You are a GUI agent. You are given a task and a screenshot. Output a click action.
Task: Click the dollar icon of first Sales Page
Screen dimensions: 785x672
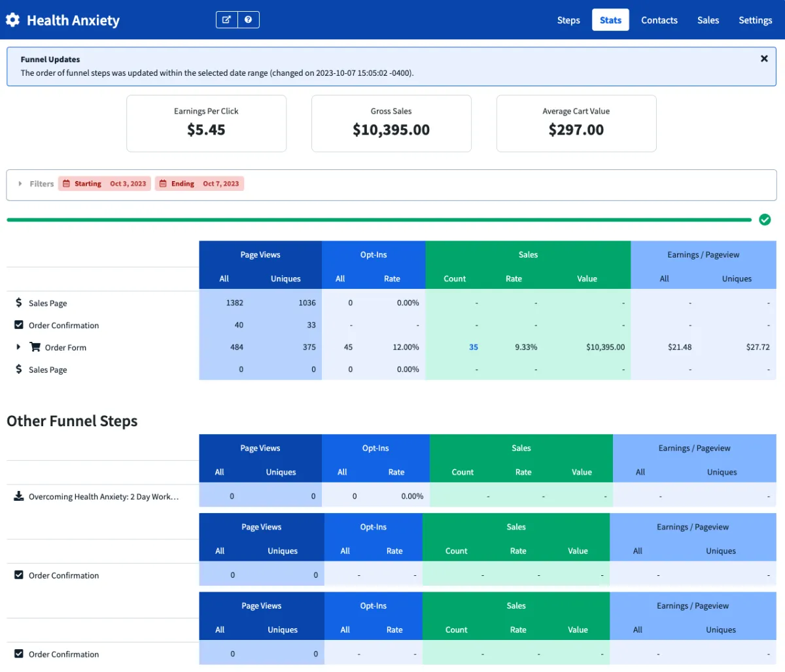click(x=19, y=303)
